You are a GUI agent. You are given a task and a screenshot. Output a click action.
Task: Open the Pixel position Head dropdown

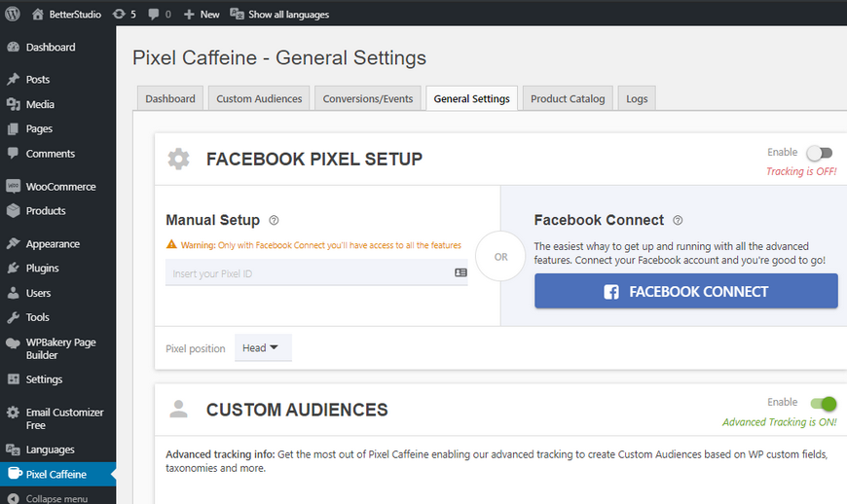click(262, 348)
